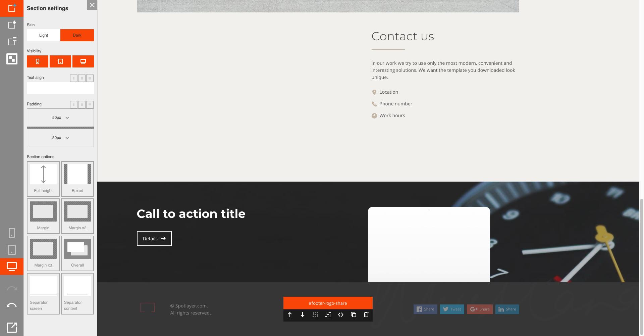Enable the Separator content option
The width and height of the screenshot is (644, 336).
tap(77, 294)
